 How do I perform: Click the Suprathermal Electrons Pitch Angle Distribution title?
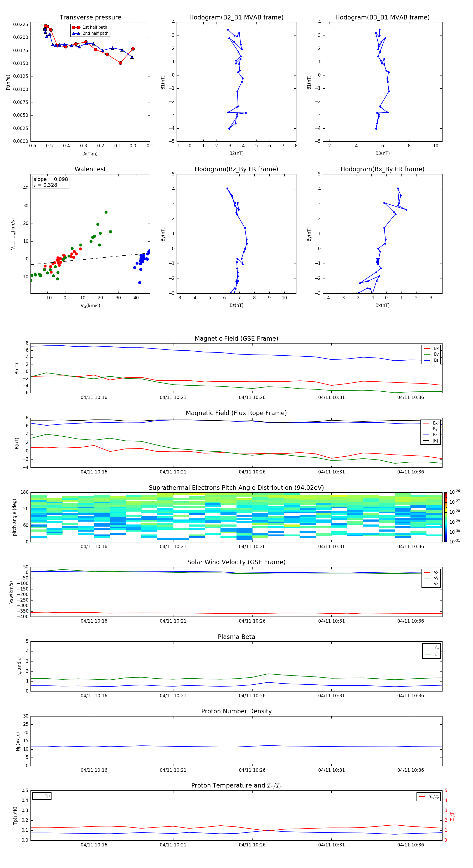point(236,488)
